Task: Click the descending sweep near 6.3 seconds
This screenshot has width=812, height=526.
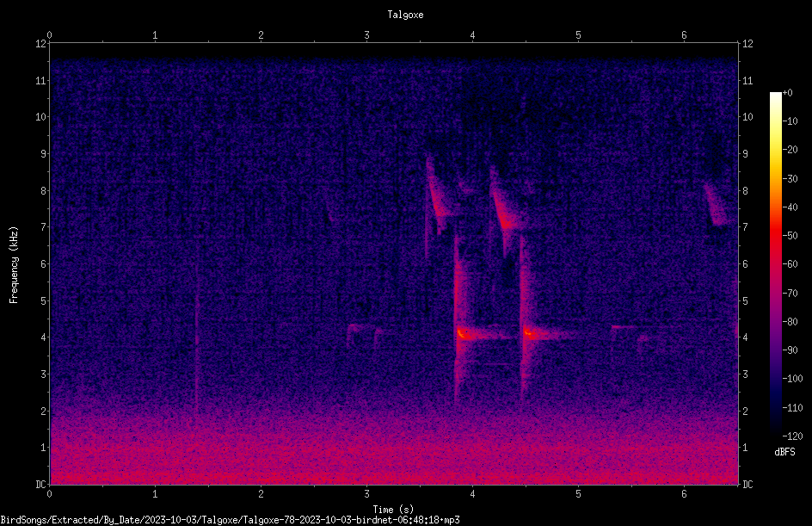Action: click(715, 205)
